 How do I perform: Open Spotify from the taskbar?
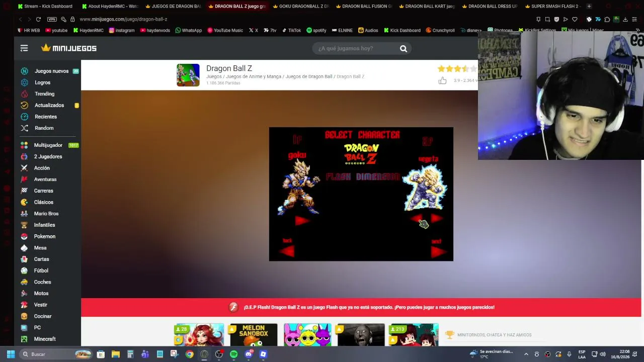point(234,354)
